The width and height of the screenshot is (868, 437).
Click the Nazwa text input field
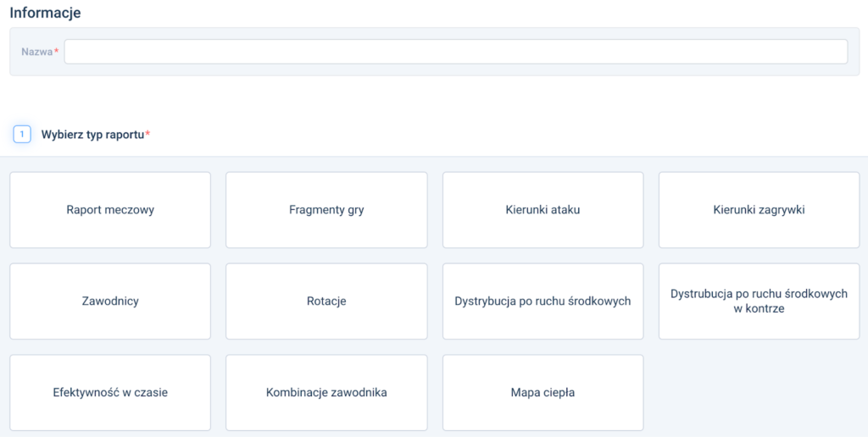coord(455,52)
